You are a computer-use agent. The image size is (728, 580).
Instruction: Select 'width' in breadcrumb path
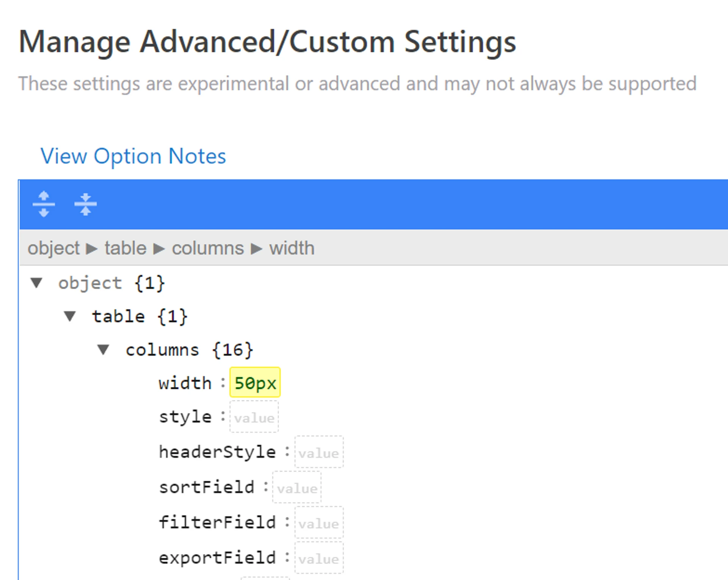(292, 249)
